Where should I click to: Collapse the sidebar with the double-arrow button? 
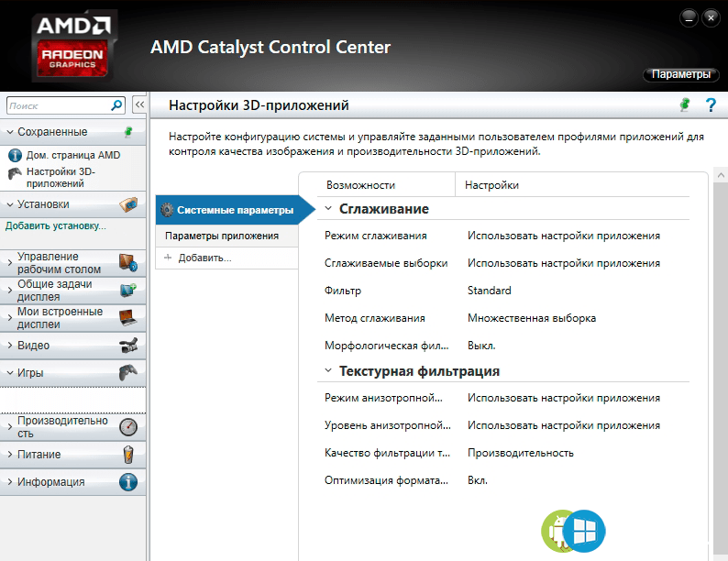pyautogui.click(x=139, y=104)
